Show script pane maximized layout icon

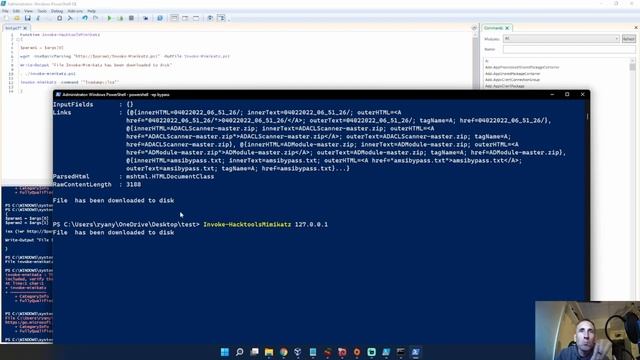point(196,18)
